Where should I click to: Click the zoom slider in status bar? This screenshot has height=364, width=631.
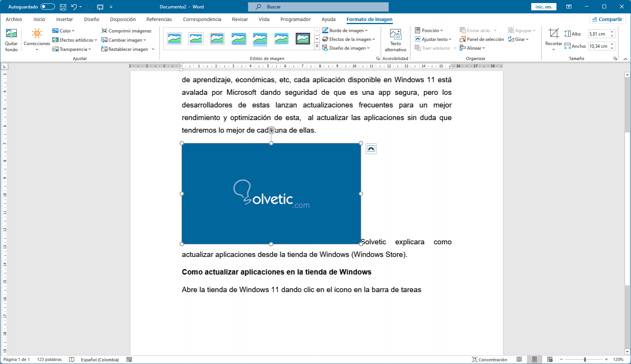[584, 359]
